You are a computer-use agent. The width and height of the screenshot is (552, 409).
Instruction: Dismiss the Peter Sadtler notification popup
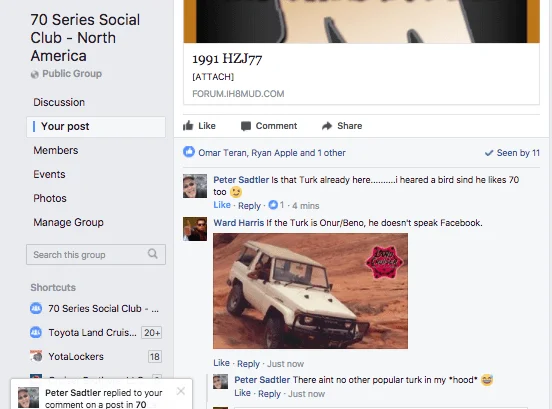(x=181, y=391)
